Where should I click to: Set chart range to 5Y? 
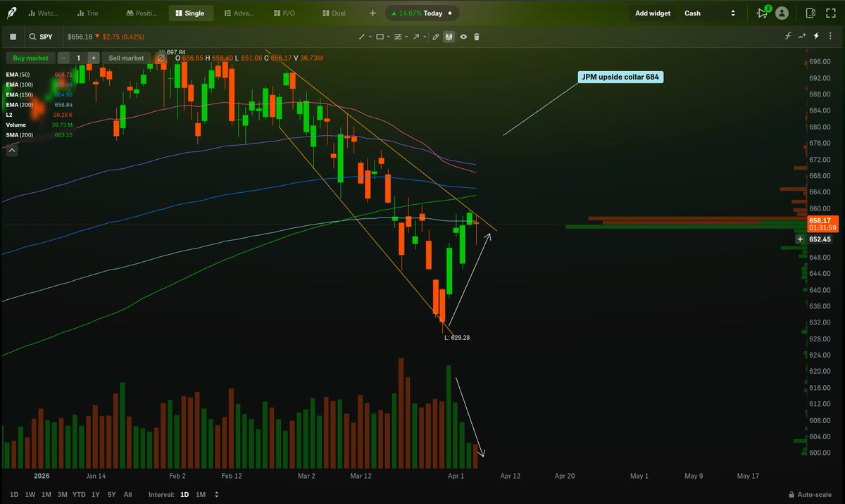click(x=111, y=495)
